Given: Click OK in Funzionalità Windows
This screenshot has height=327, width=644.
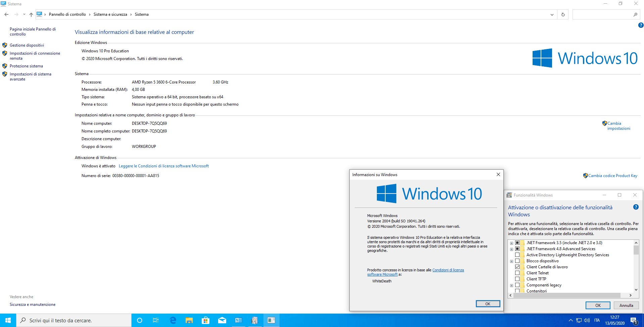Looking at the screenshot, I should tap(598, 305).
